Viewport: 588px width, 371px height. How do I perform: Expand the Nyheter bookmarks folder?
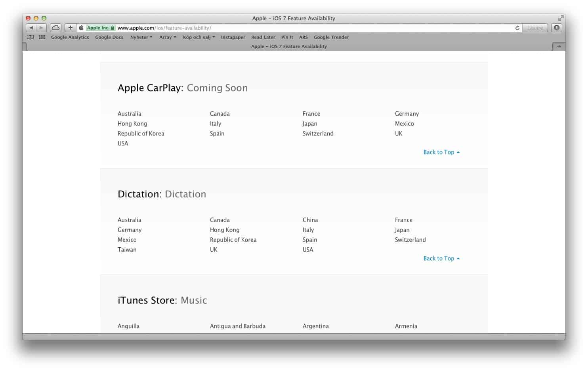[x=141, y=37]
